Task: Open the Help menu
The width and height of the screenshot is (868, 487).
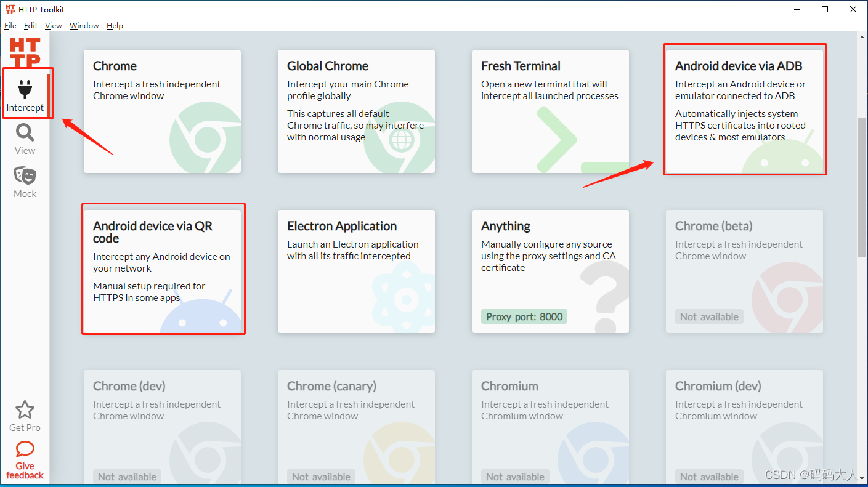Action: tap(115, 26)
